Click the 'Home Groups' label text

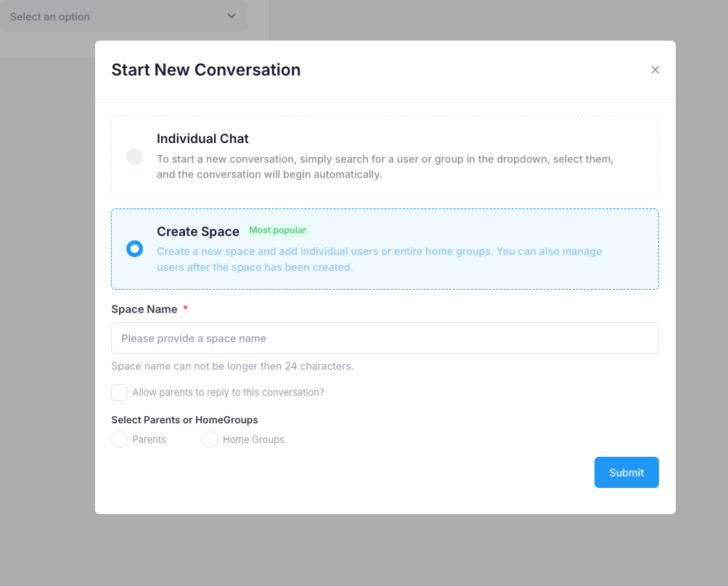(x=253, y=440)
